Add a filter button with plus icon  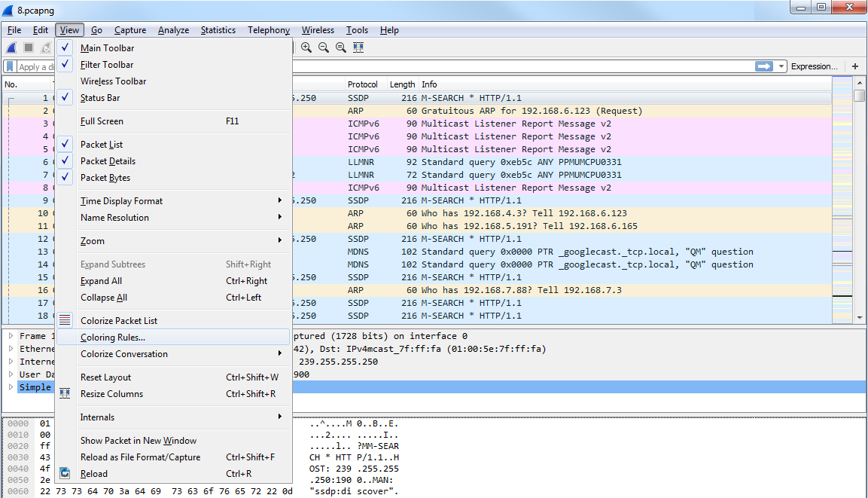click(855, 66)
